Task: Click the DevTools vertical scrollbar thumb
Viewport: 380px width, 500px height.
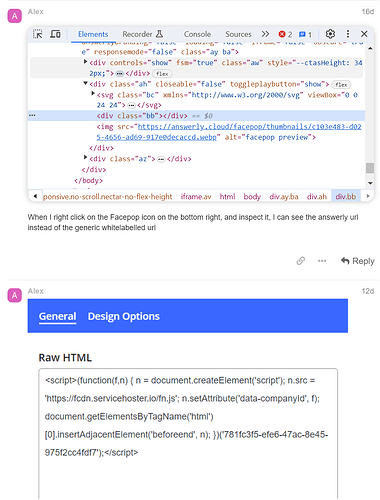Action: point(370,168)
